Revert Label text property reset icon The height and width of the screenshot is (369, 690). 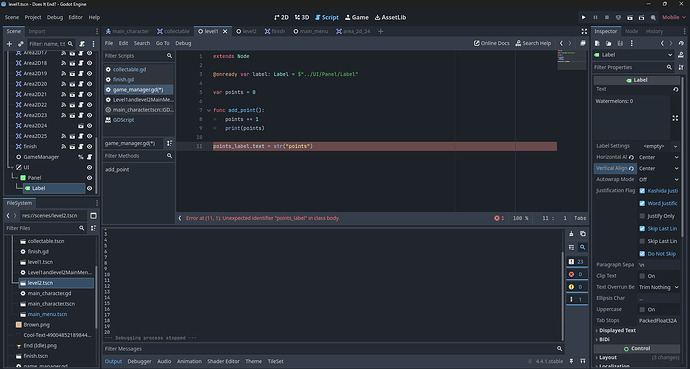[x=675, y=89]
